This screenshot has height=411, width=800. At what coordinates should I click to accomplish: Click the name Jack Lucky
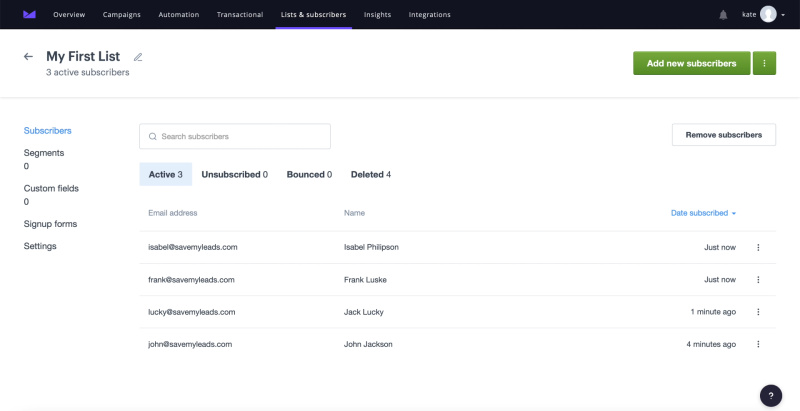click(x=363, y=312)
